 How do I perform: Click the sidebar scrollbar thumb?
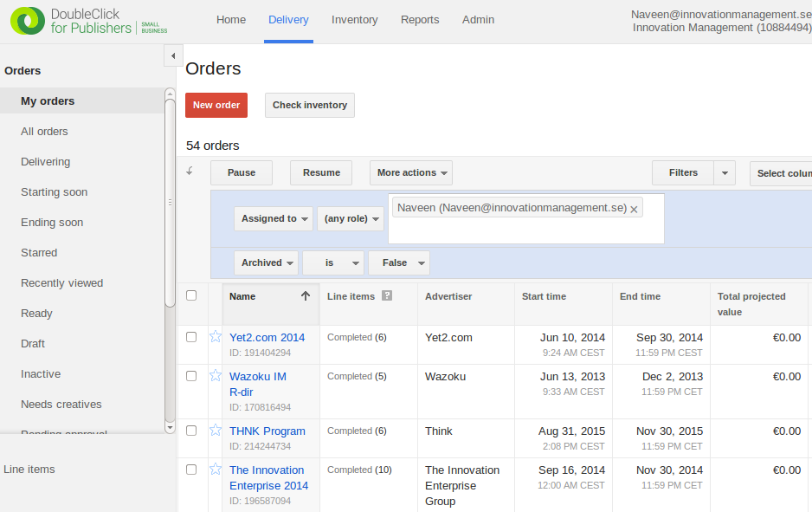170,202
